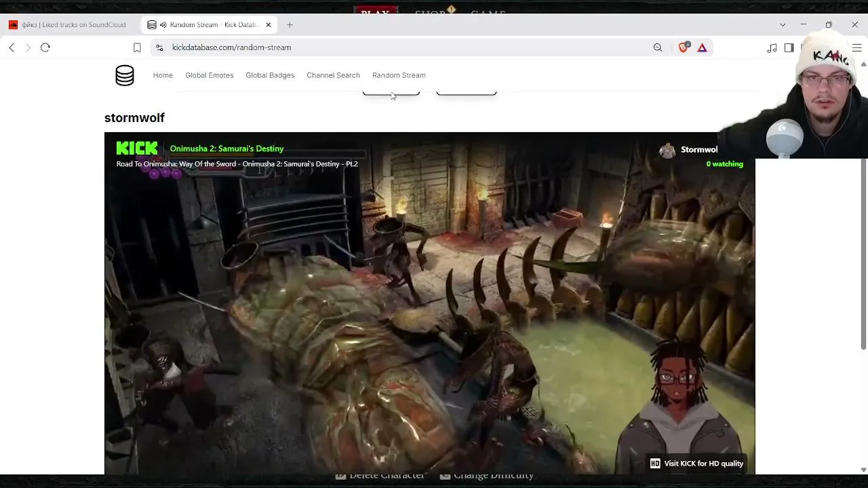Mute the tab via its speaker icon
This screenshot has width=868, height=488.
tap(163, 25)
